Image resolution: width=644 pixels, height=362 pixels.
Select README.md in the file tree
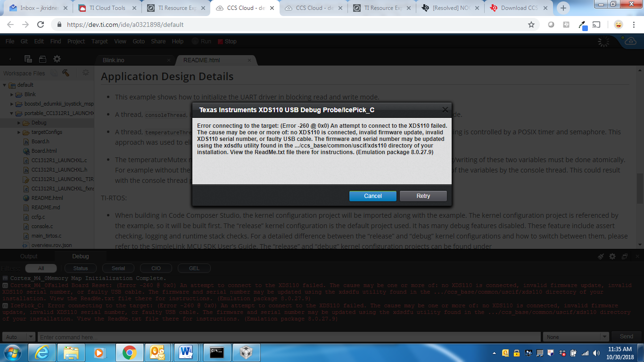pyautogui.click(x=45, y=207)
